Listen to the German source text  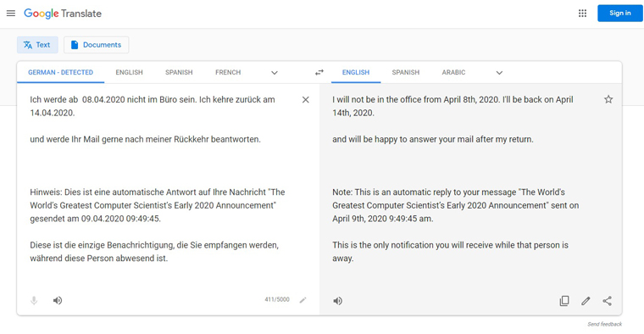click(58, 301)
